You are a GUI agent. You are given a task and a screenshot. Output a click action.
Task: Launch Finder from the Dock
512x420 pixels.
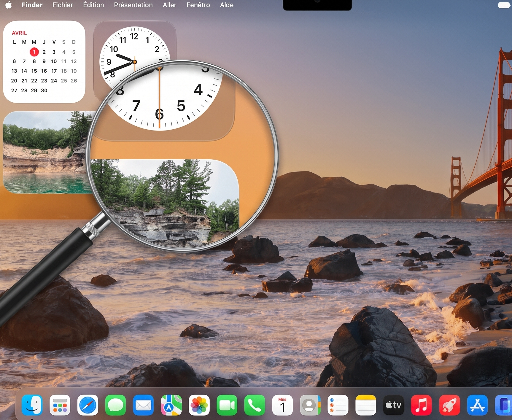click(32, 405)
